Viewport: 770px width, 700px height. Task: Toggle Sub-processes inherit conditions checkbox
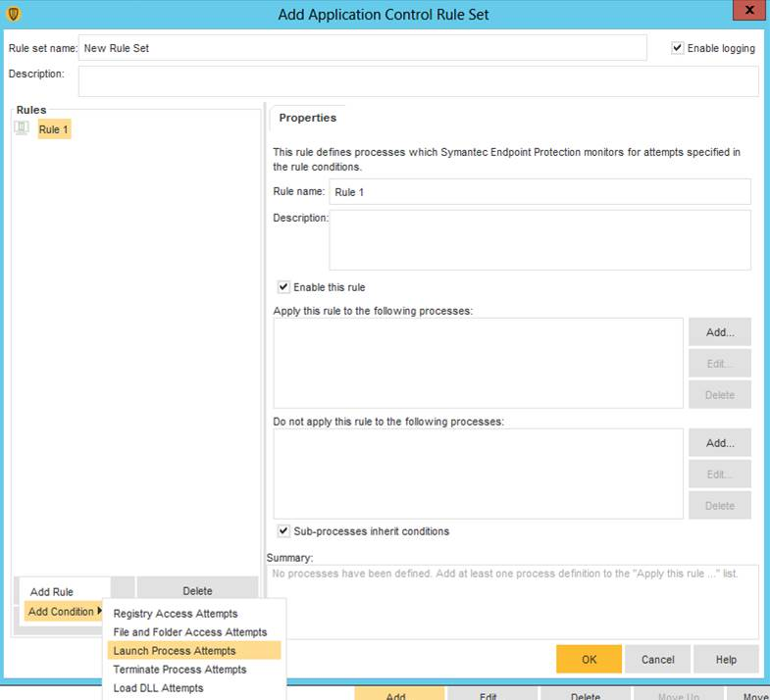283,530
